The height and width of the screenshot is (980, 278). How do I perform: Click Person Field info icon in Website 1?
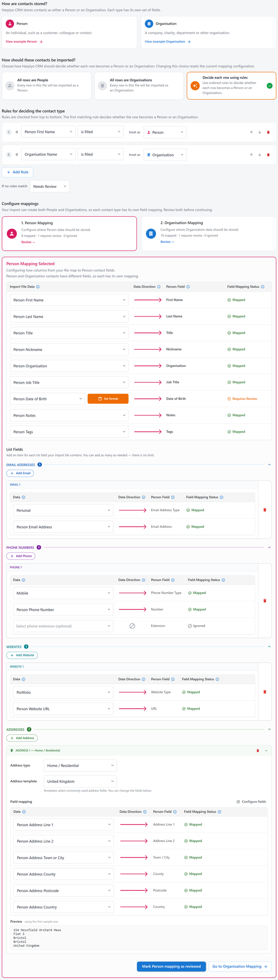pos(173,679)
